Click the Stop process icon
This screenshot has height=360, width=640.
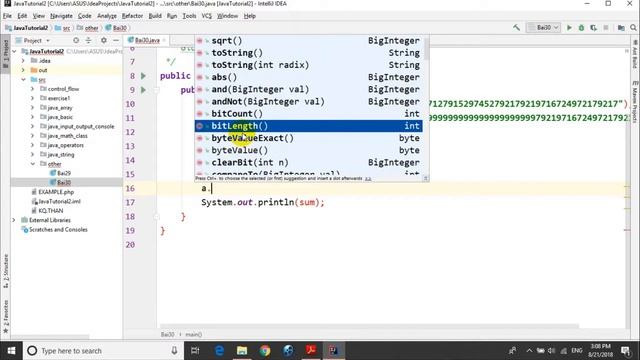[606, 28]
